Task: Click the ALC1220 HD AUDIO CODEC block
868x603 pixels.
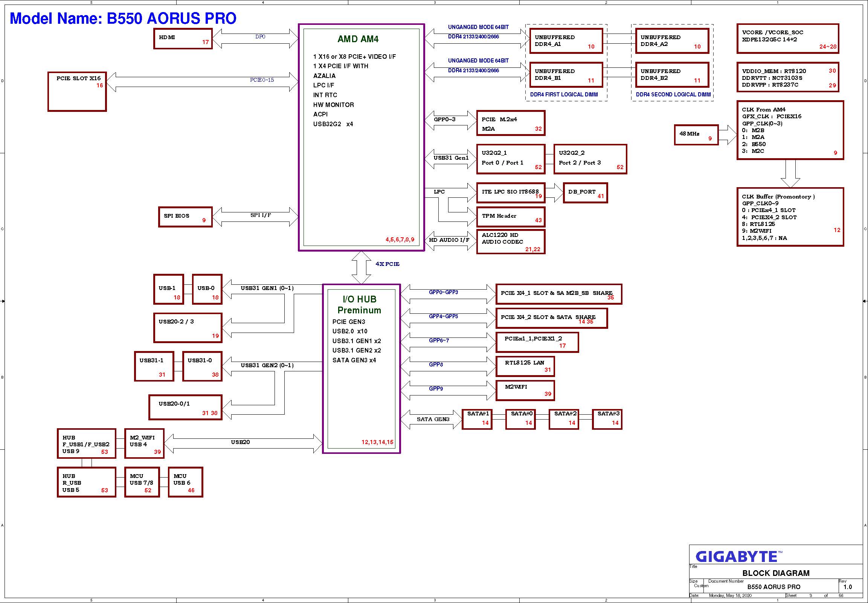Action: (511, 241)
